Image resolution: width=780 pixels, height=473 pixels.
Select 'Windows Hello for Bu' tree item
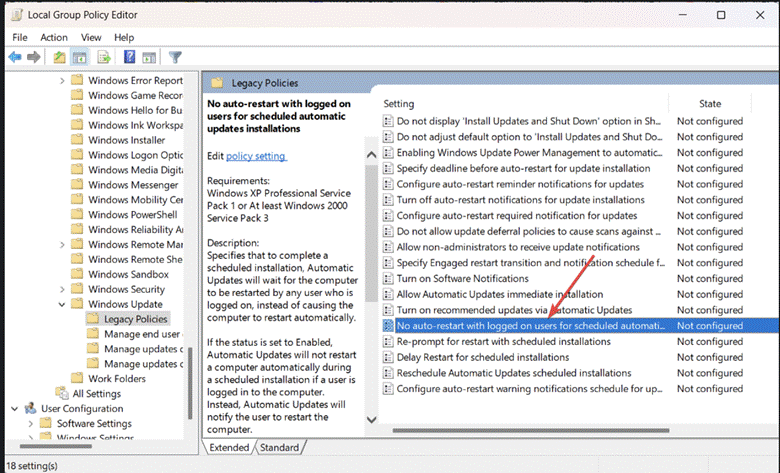pos(135,110)
